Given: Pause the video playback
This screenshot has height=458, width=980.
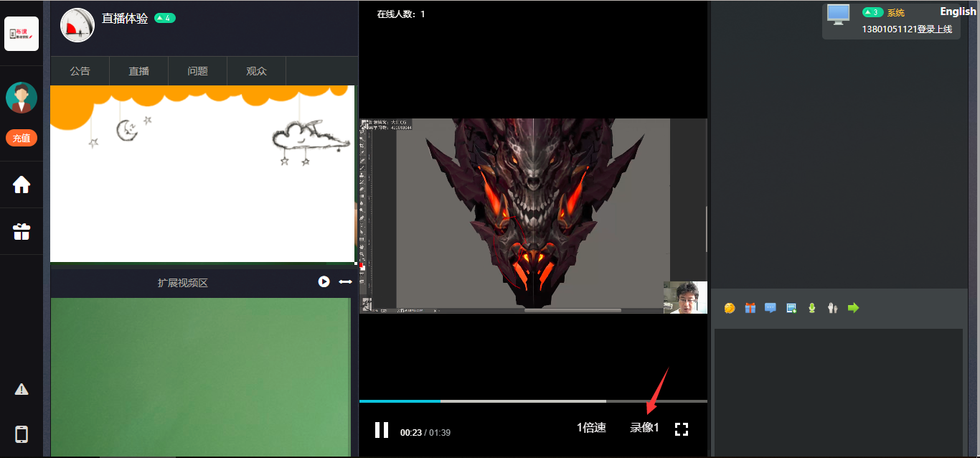Looking at the screenshot, I should click(382, 430).
